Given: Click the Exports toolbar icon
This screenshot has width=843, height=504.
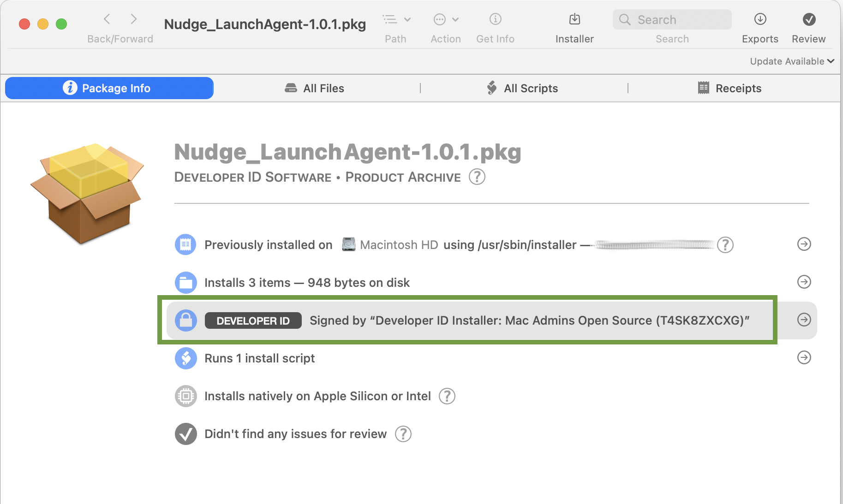Looking at the screenshot, I should coord(759,19).
